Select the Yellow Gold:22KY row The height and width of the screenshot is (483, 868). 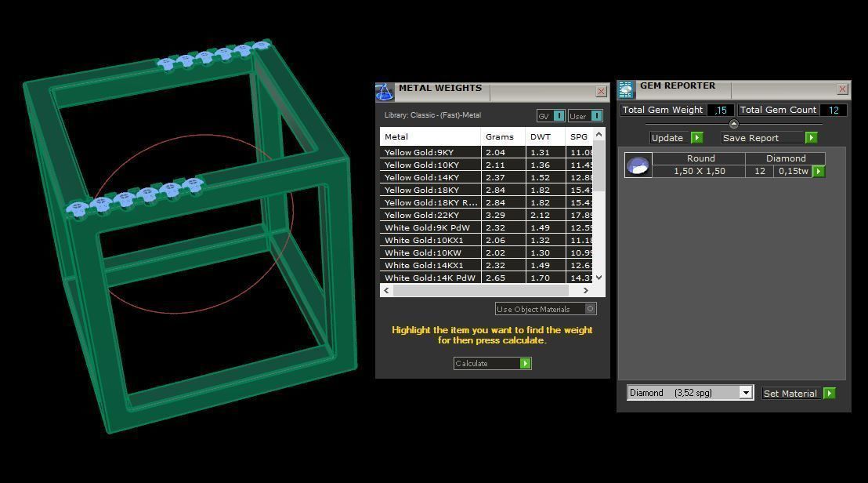[486, 215]
